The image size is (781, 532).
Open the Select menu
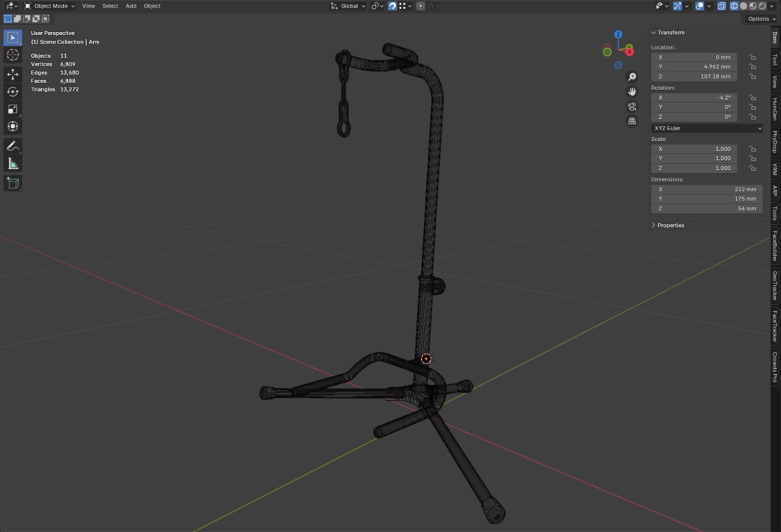(x=110, y=6)
